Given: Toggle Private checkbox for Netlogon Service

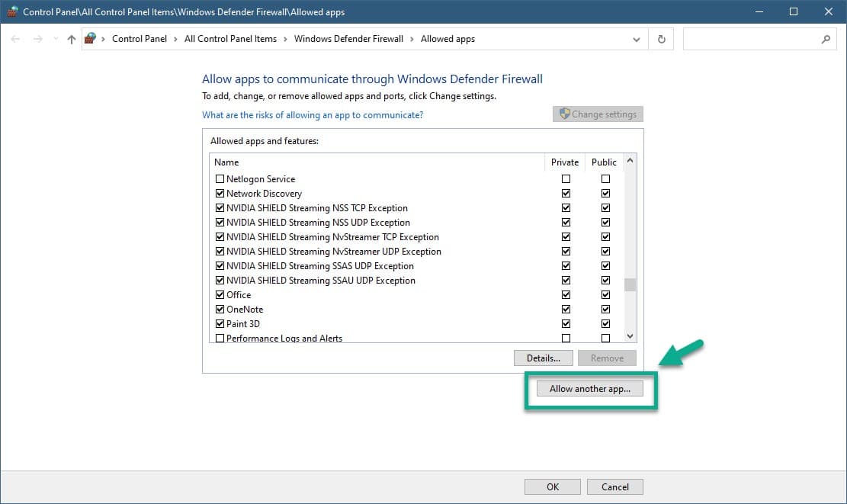Looking at the screenshot, I should 566,179.
